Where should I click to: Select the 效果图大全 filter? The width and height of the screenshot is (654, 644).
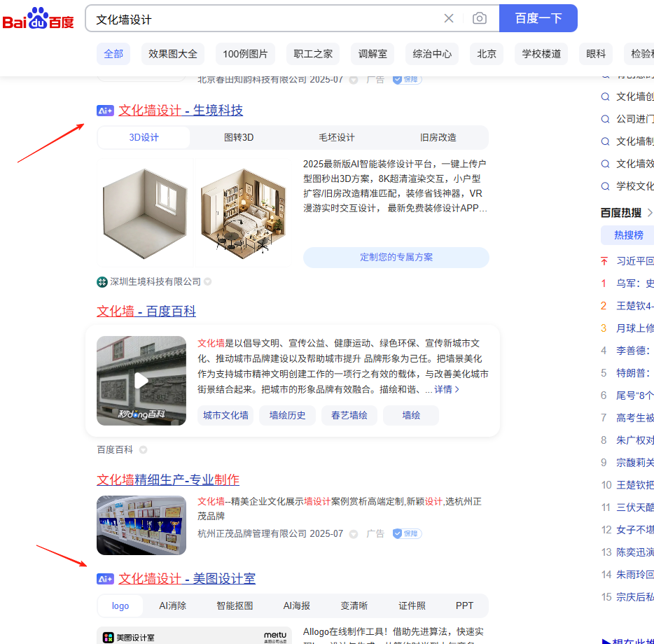[173, 54]
